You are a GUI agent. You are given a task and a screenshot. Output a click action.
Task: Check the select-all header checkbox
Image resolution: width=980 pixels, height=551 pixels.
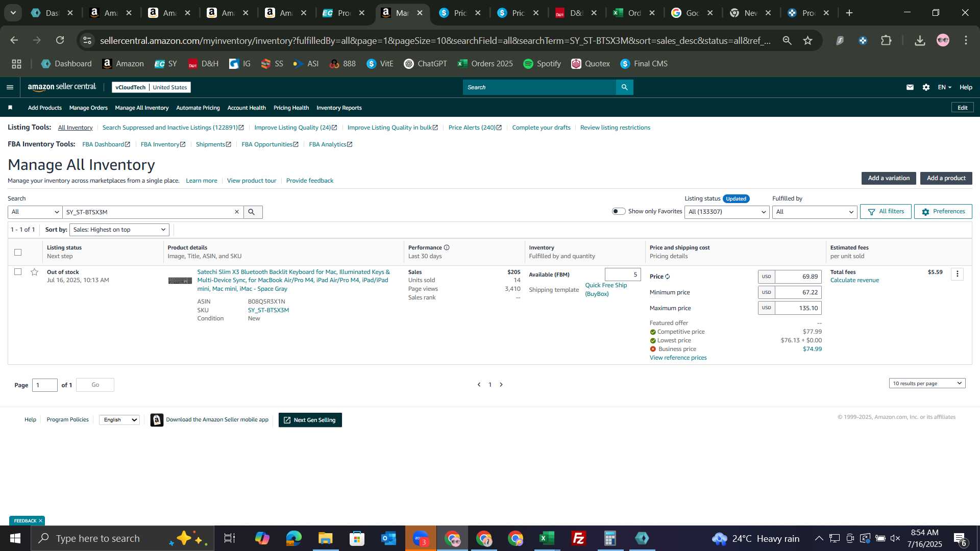[x=18, y=252]
